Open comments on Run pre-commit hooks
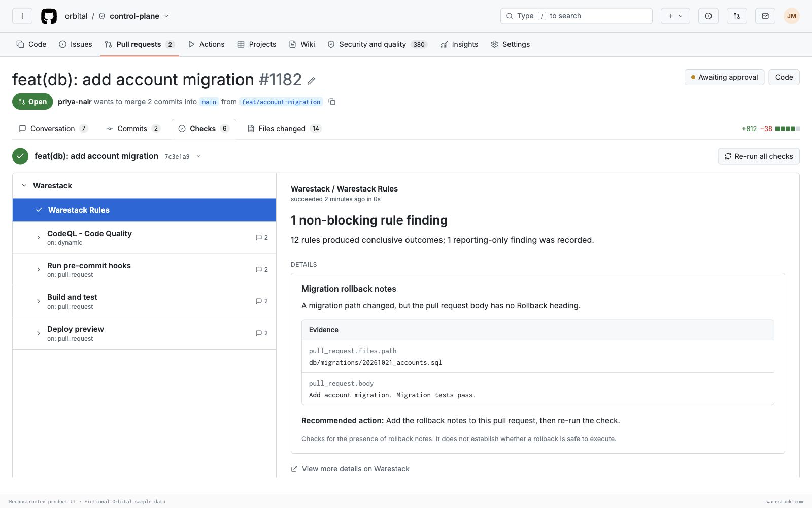Viewport: 812px width, 508px height. click(262, 270)
